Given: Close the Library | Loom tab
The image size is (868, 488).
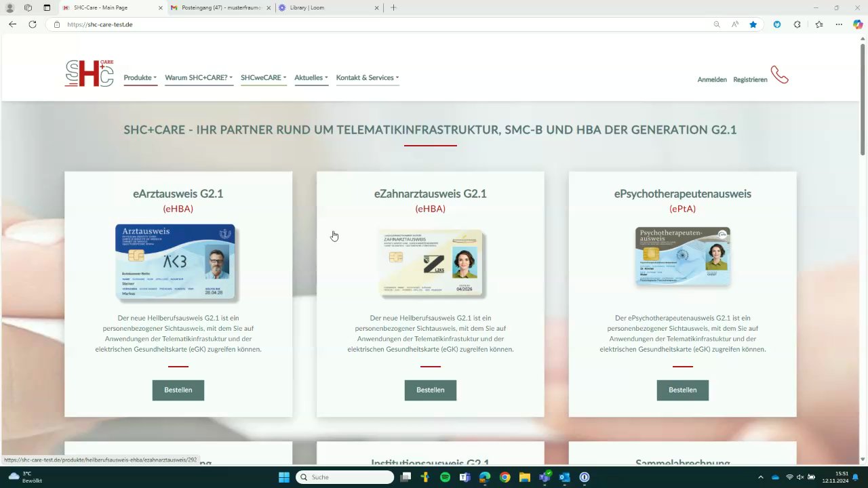Looking at the screenshot, I should point(376,7).
